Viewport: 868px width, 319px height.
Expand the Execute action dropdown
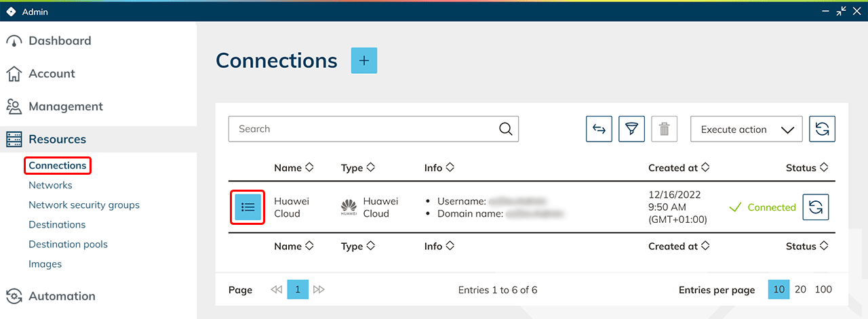(746, 129)
